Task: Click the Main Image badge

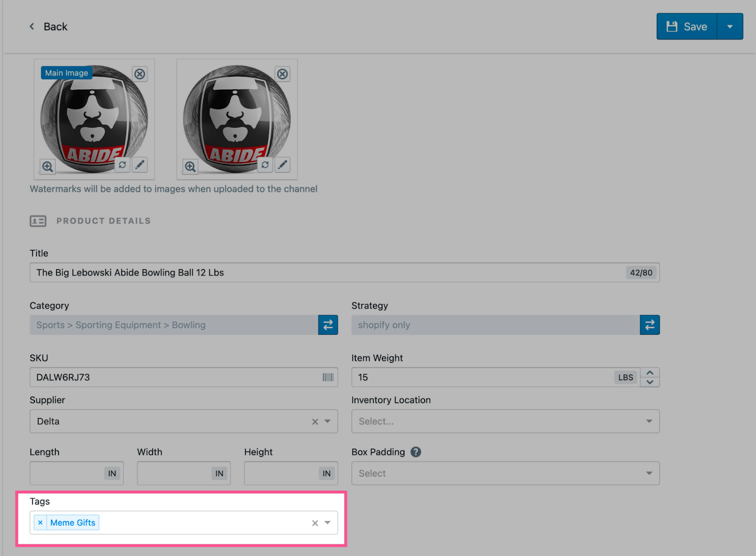Action: 66,73
